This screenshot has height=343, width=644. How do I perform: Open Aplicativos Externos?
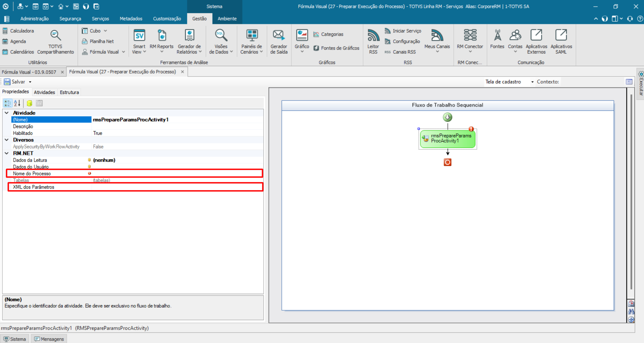pos(536,42)
